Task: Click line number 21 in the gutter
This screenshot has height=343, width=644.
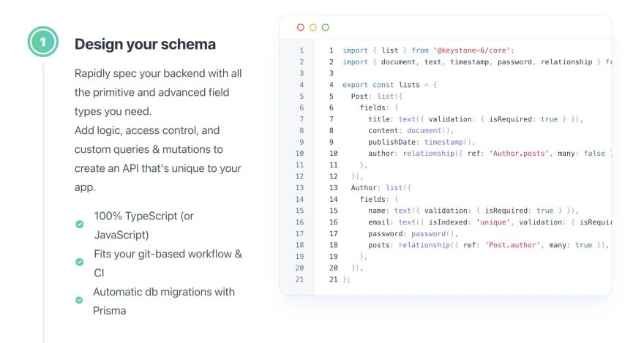Action: [299, 279]
